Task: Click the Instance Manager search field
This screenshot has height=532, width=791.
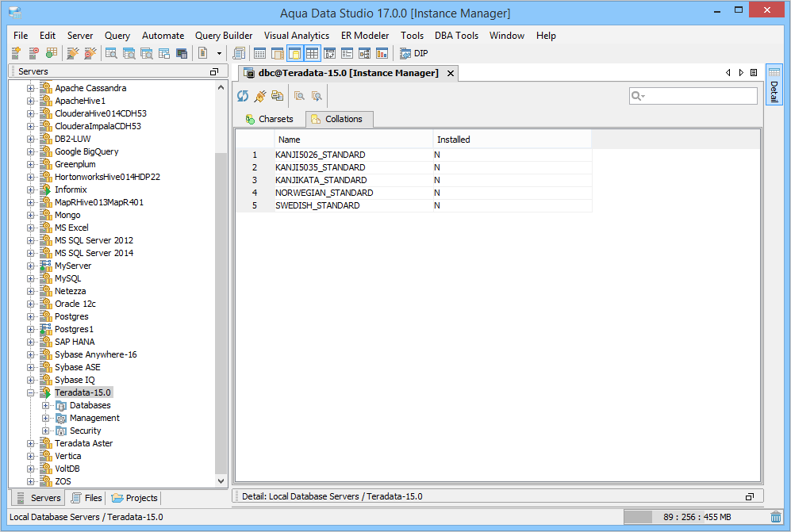Action: coord(693,96)
